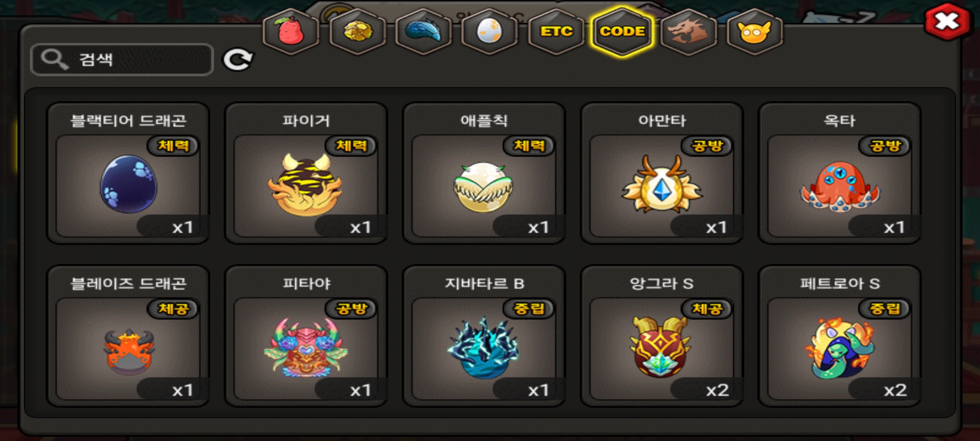Select the CODE tab
This screenshot has width=980, height=441.
[622, 31]
